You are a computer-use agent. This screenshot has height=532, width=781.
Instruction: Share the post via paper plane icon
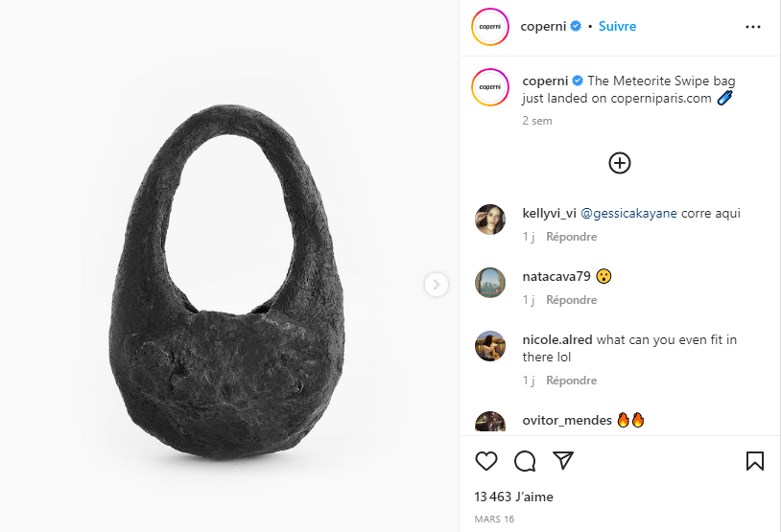point(563,461)
